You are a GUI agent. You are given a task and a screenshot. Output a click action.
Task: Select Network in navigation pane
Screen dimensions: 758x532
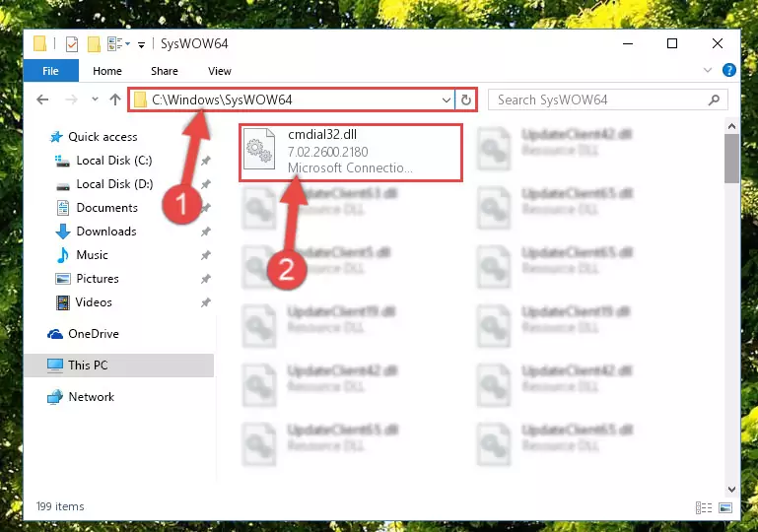pyautogui.click(x=92, y=397)
